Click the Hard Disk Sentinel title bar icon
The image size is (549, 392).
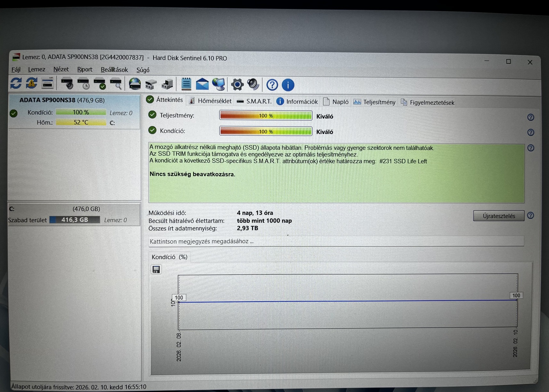(x=16, y=57)
